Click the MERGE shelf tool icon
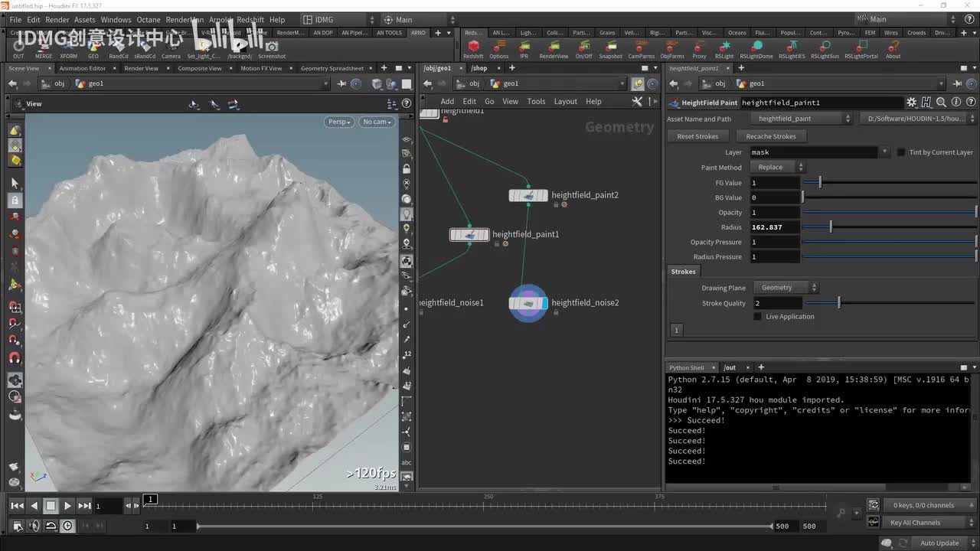980x551 pixels. pyautogui.click(x=44, y=47)
